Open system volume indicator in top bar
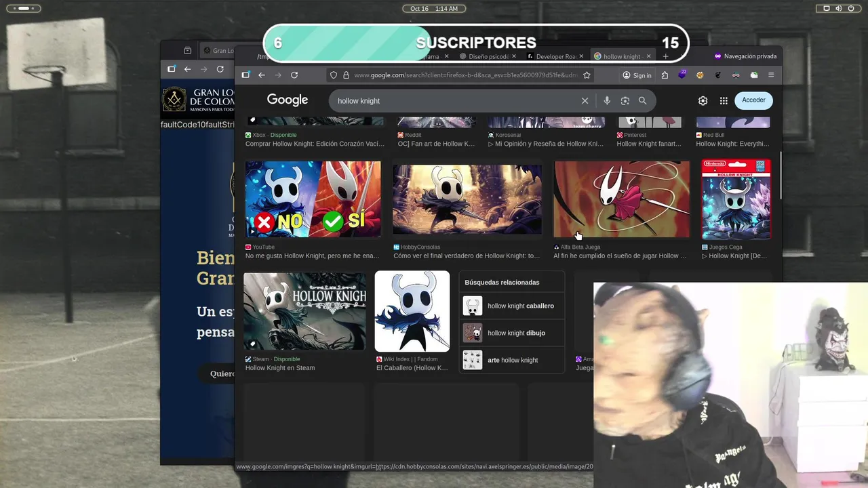Screen dimensions: 868x488 tap(839, 8)
